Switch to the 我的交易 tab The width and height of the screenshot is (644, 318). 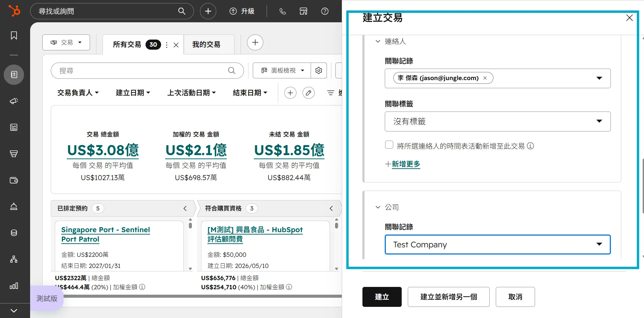(x=206, y=45)
